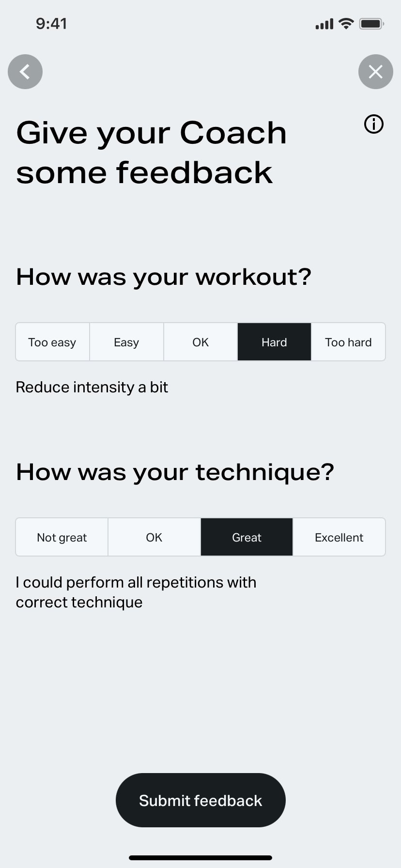This screenshot has width=401, height=868.
Task: Keep Hard selected for workout rating
Action: click(274, 341)
